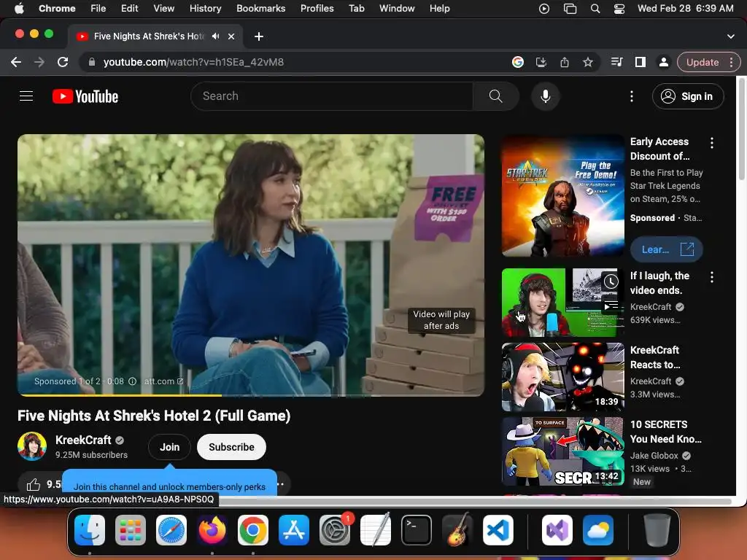Subscribe to KreekCraft
Screen dimensions: 747x560
coord(231,447)
